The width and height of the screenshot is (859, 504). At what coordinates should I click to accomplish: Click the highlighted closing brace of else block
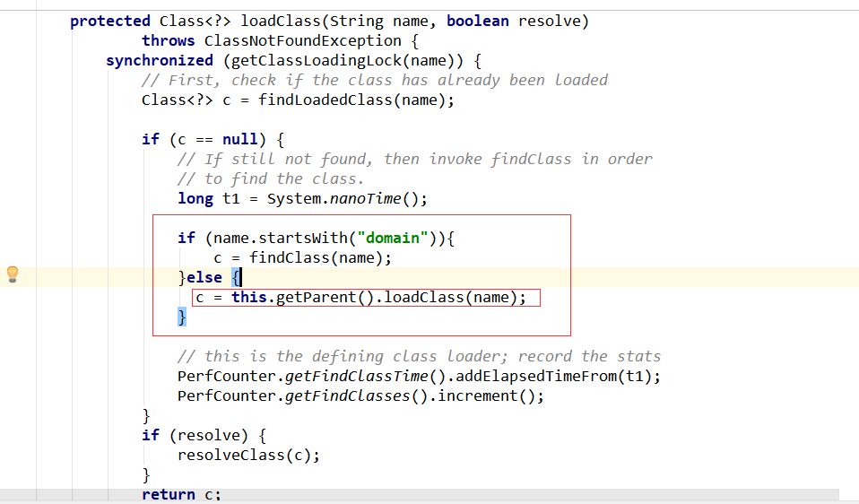[x=182, y=317]
